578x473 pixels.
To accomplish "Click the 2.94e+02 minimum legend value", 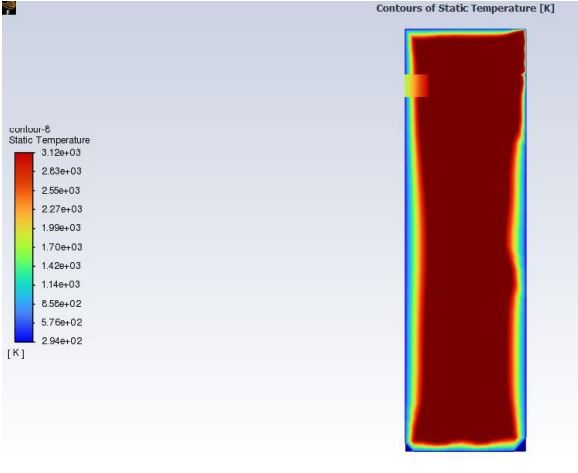I will [x=62, y=341].
